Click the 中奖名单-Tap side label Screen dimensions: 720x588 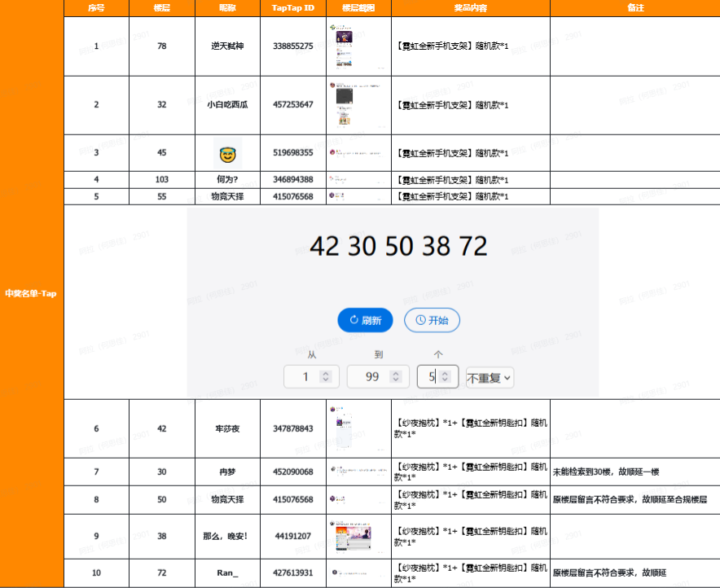(x=31, y=293)
